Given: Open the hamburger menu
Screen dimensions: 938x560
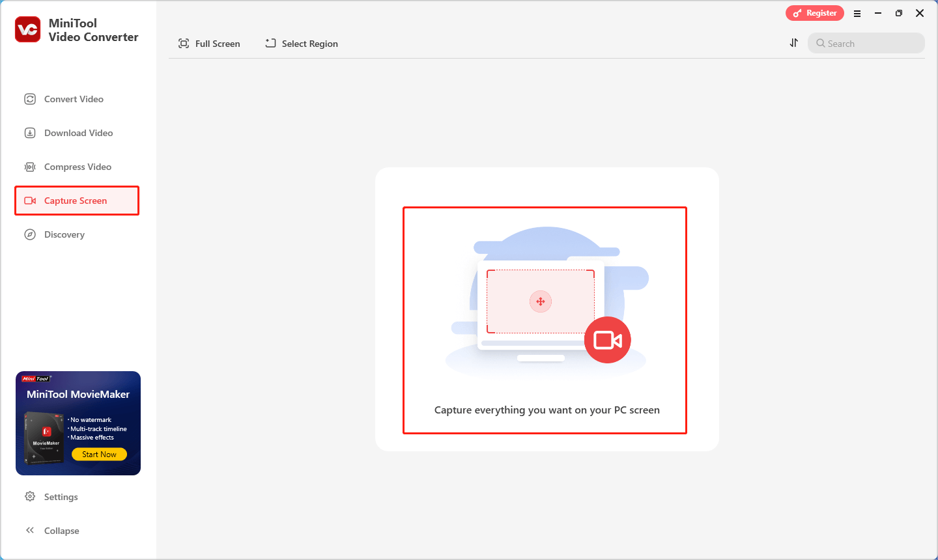Looking at the screenshot, I should point(857,13).
